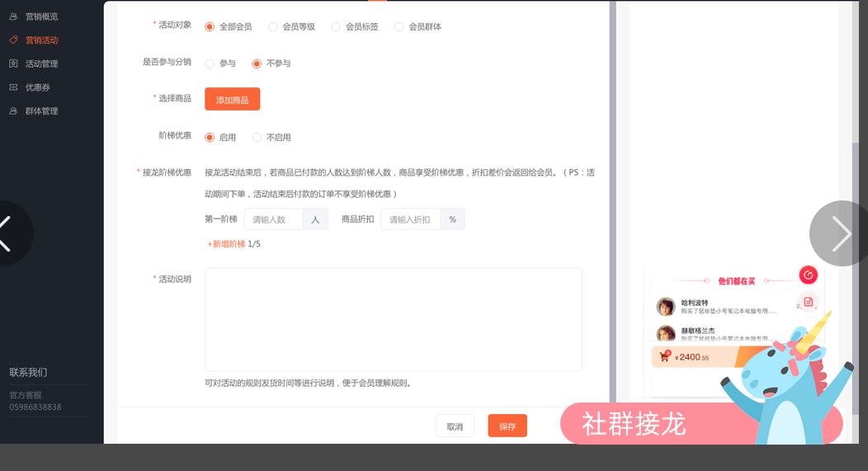Click the orange 保存 button

pos(507,426)
